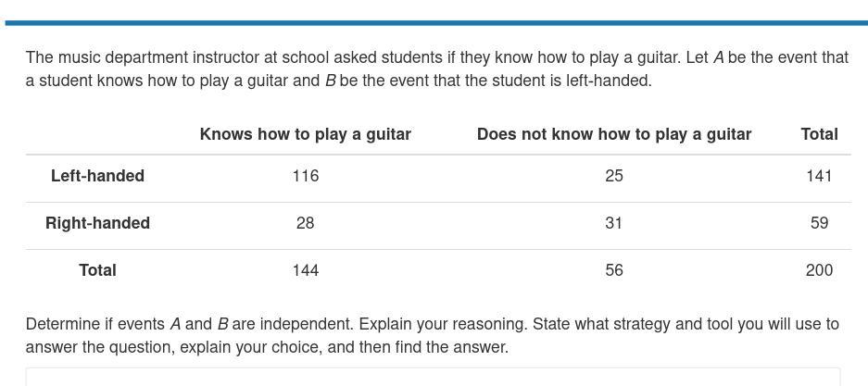Click the blue bar at the top of the page
The image size is (868, 386).
pos(436,23)
